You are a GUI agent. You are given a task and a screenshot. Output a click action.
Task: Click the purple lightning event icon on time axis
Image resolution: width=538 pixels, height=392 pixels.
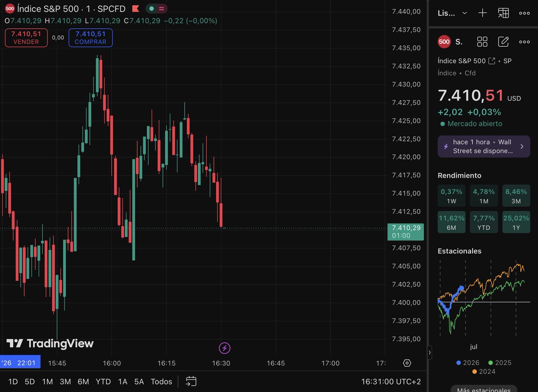(x=225, y=348)
